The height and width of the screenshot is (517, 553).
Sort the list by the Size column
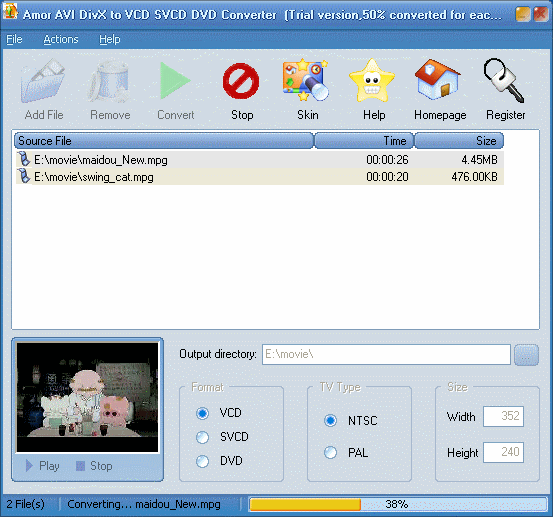[459, 141]
